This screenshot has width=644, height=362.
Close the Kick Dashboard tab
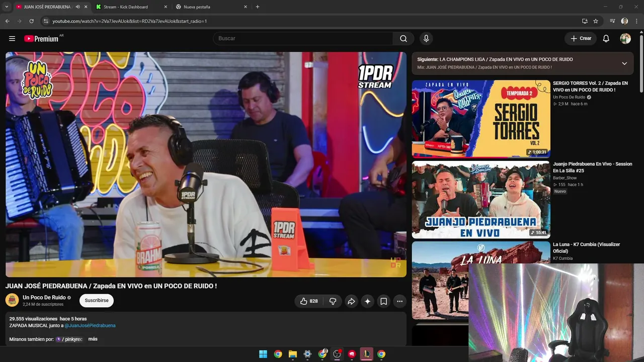click(166, 7)
